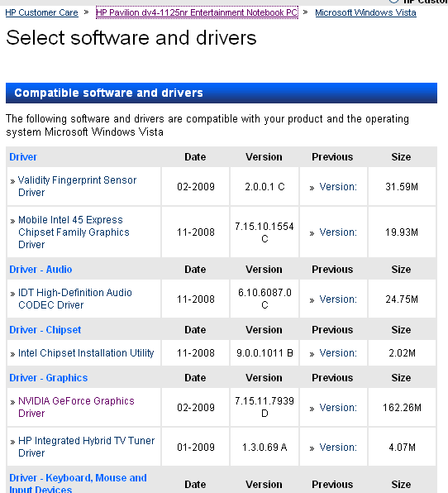Click the size value 24.75M
The image size is (448, 493).
click(402, 299)
